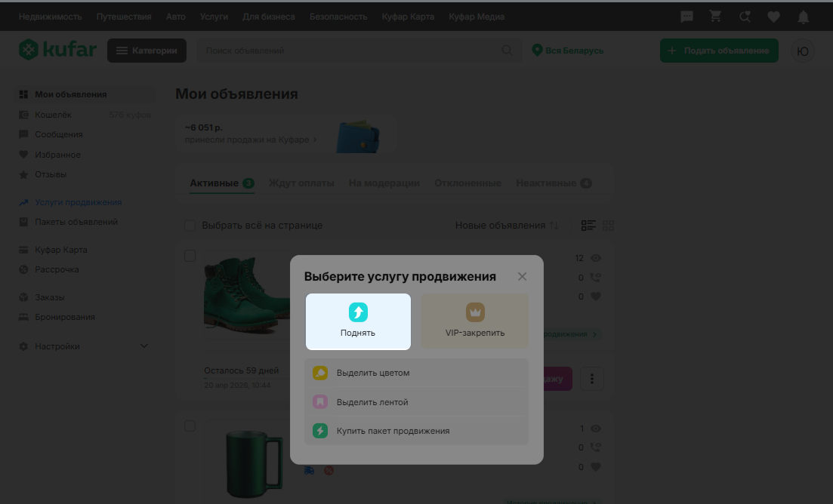Select the Поднять promotion service

(358, 321)
